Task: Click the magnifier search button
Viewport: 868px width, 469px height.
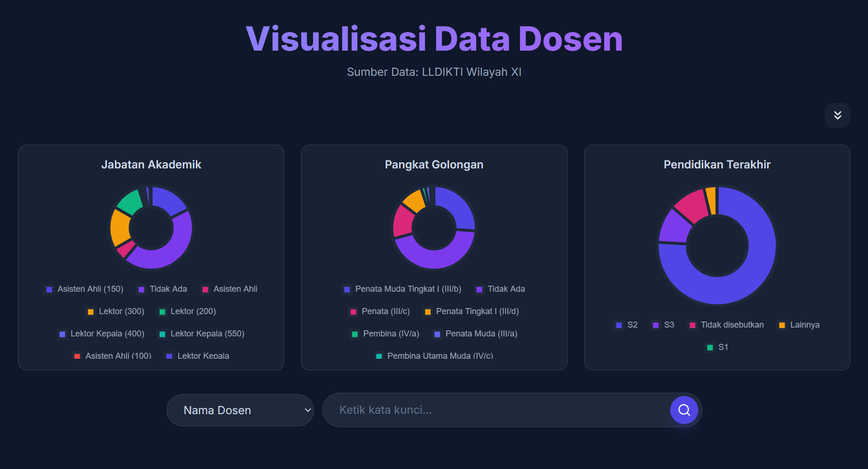Action: pyautogui.click(x=684, y=410)
